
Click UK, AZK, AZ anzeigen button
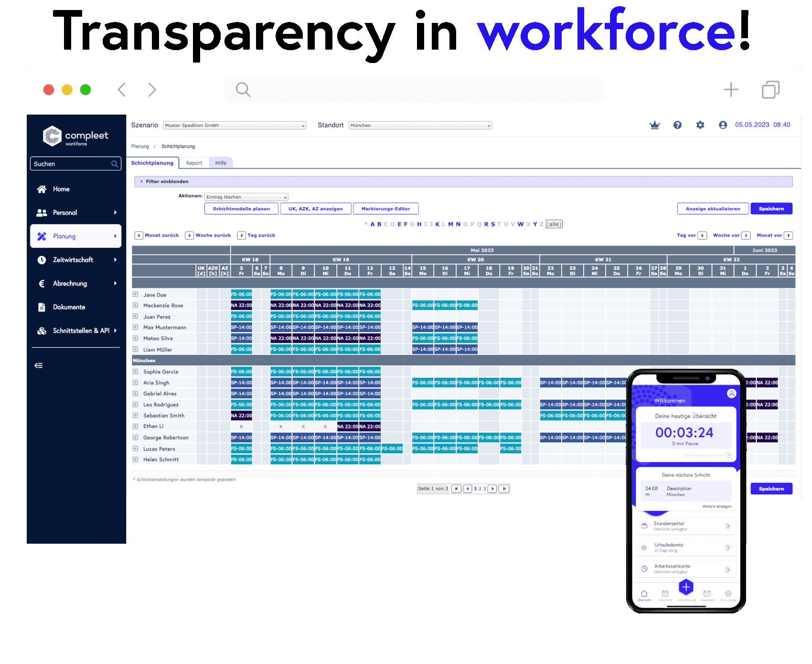point(316,209)
